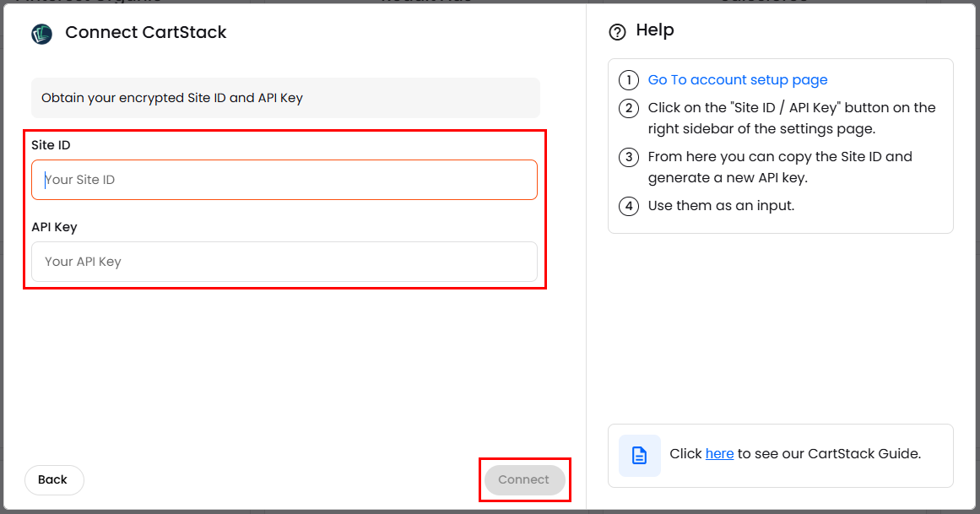This screenshot has width=980, height=514.
Task: Click the CartStack logo icon
Action: [x=41, y=34]
